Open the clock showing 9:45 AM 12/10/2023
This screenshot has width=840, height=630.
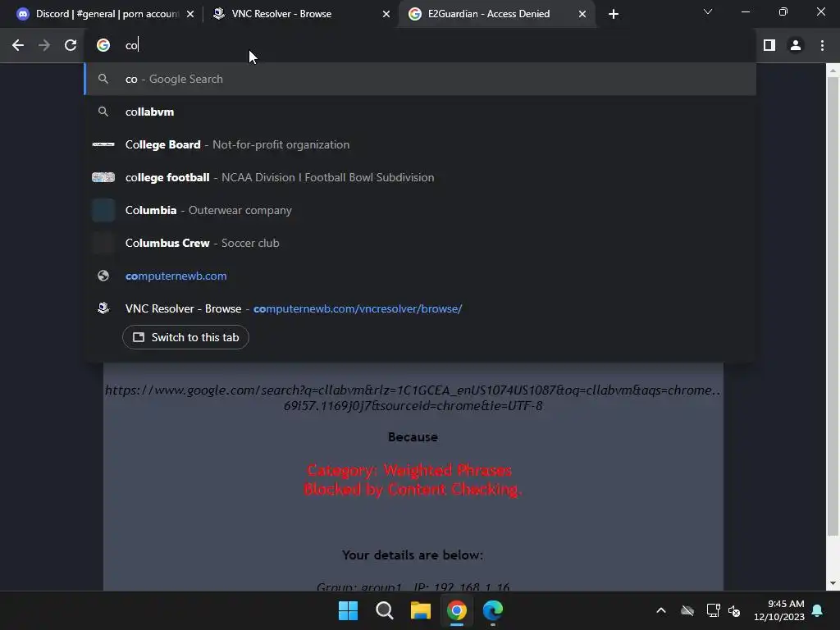[x=779, y=610]
